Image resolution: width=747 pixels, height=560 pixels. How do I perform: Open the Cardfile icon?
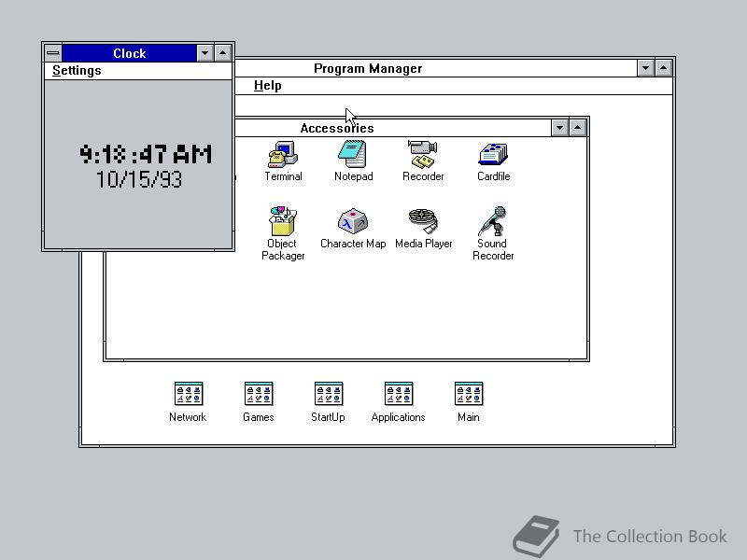click(x=493, y=155)
